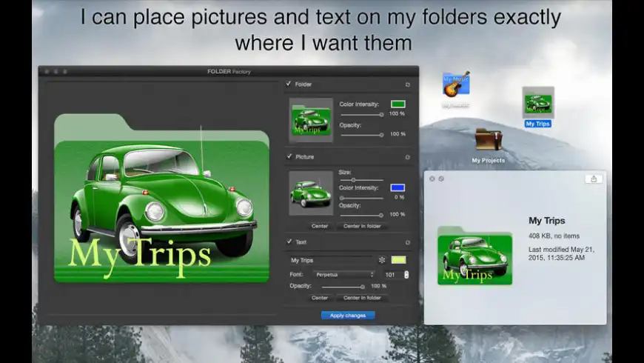This screenshot has width=644, height=363.
Task: Click the reset icon in Text section header
Action: pyautogui.click(x=407, y=242)
